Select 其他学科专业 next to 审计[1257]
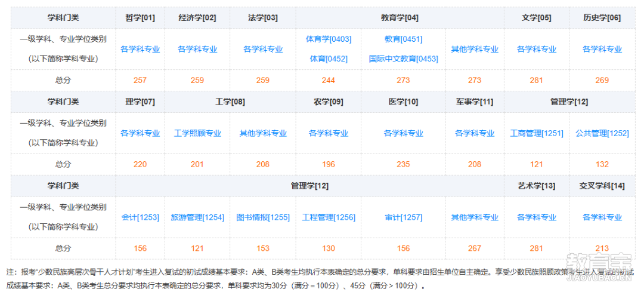The image size is (644, 295). [x=475, y=217]
